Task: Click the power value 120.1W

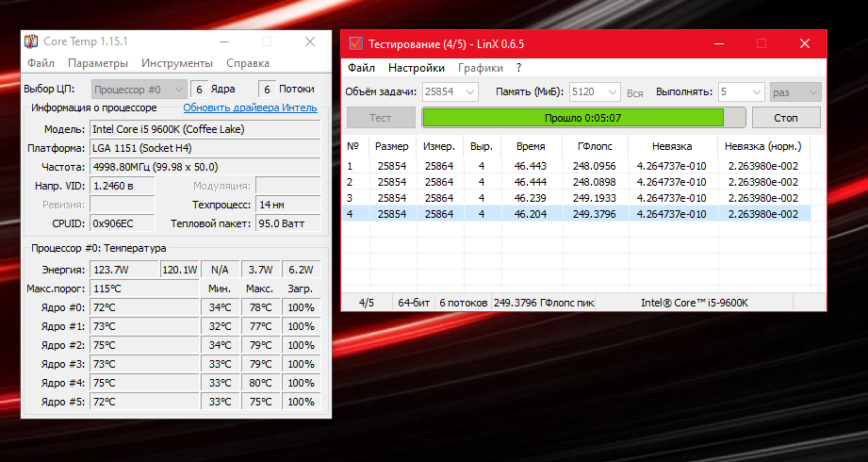Action: (x=179, y=270)
